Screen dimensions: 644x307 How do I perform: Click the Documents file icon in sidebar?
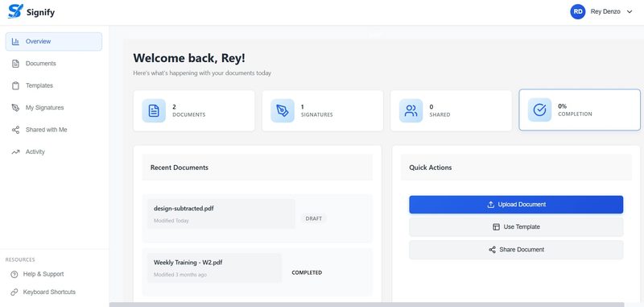tap(15, 64)
